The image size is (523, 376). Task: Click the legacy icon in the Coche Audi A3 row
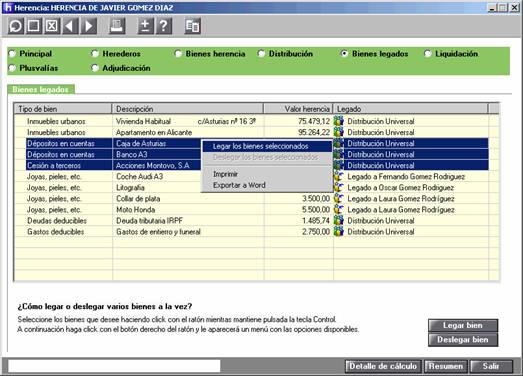pyautogui.click(x=339, y=176)
